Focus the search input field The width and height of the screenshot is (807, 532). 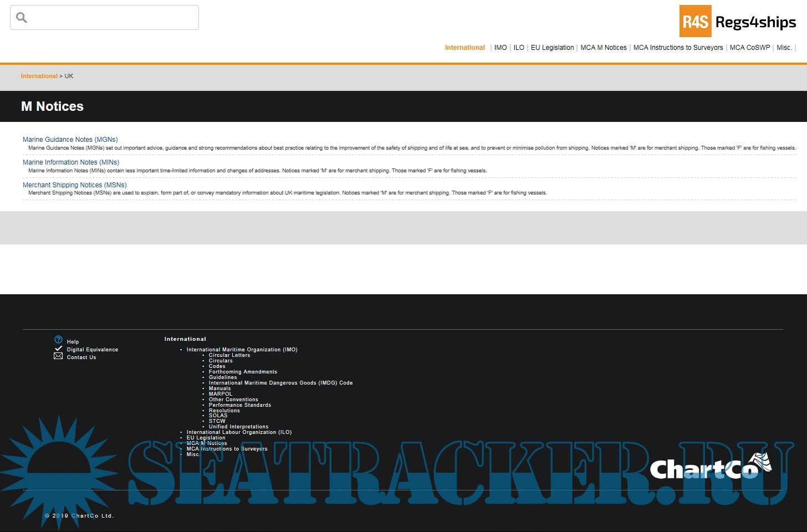click(111, 18)
